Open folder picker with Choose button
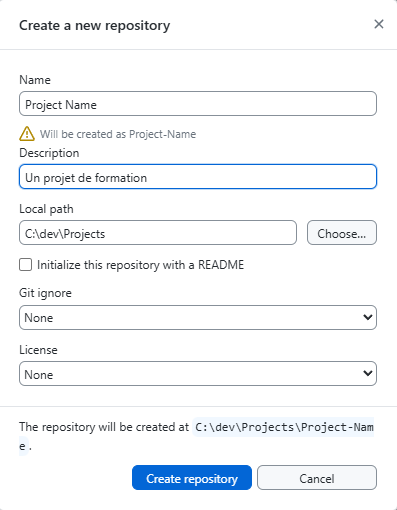The image size is (397, 510). click(x=342, y=233)
